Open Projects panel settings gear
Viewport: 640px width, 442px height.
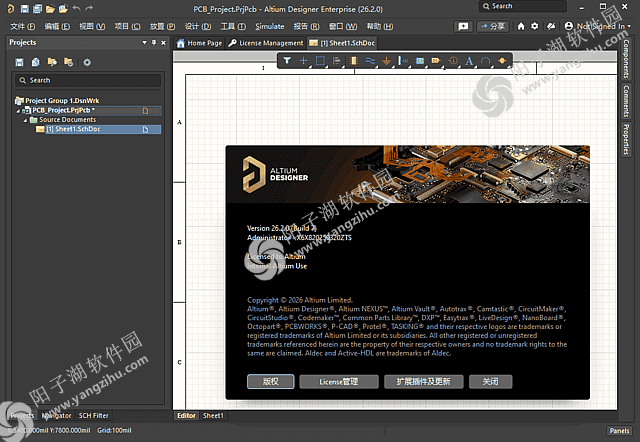87,62
